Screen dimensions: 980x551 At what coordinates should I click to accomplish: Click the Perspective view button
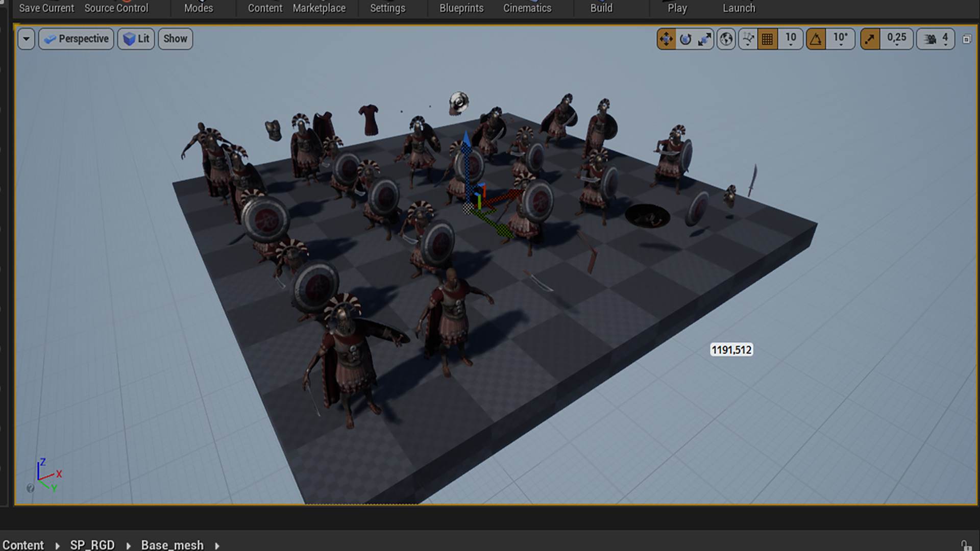pos(76,39)
